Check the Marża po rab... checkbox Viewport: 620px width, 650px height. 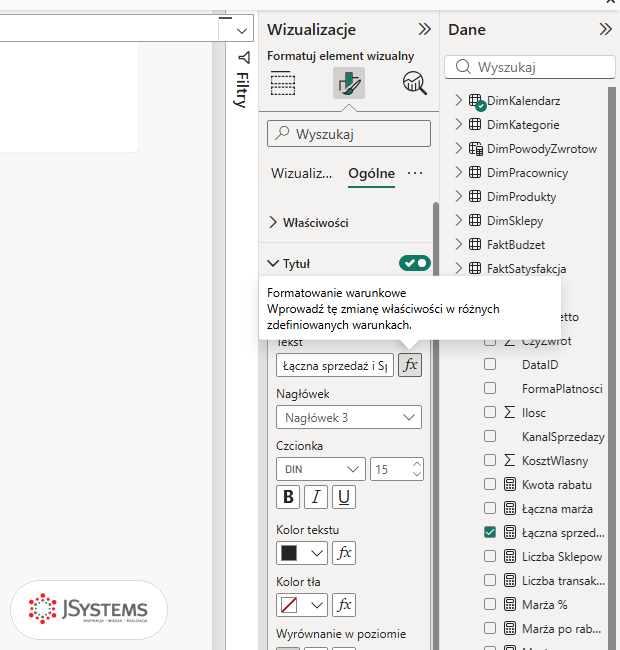[490, 628]
